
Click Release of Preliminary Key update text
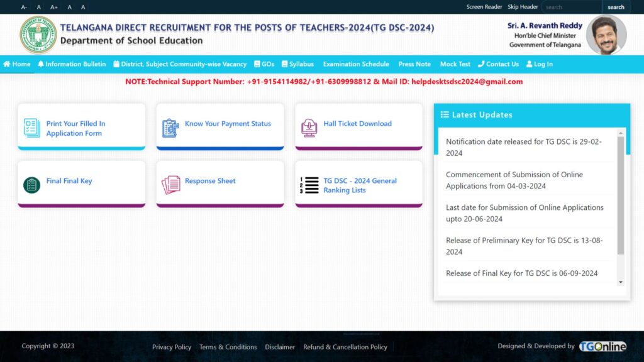click(x=525, y=246)
